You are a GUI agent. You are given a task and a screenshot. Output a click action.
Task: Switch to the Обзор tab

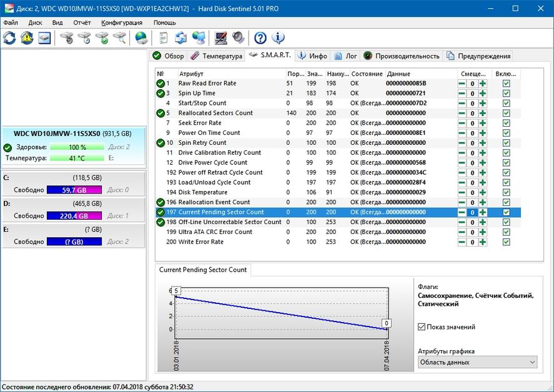click(169, 56)
